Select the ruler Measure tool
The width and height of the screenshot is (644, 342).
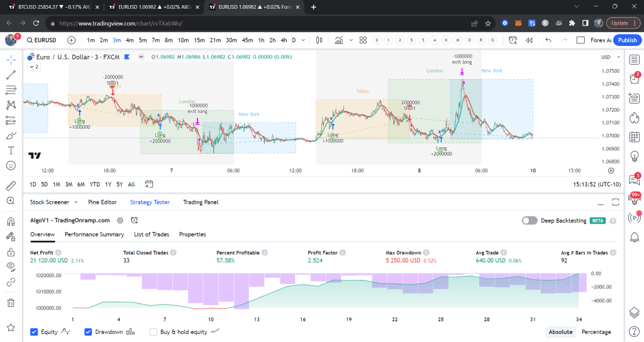11,185
